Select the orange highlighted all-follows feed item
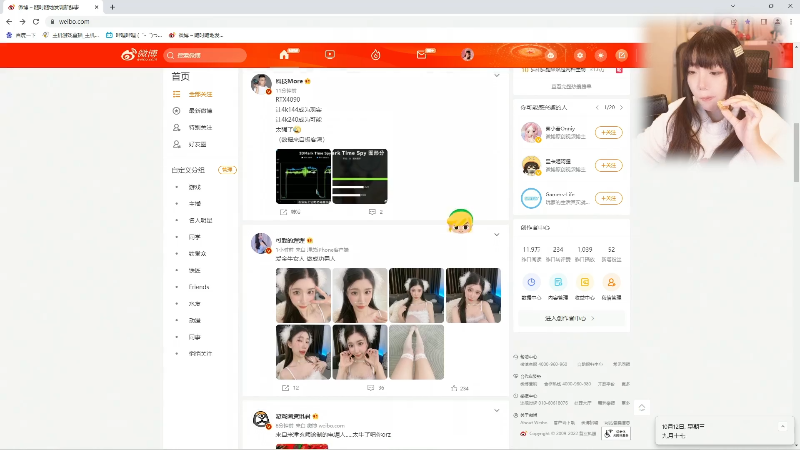 (201, 94)
